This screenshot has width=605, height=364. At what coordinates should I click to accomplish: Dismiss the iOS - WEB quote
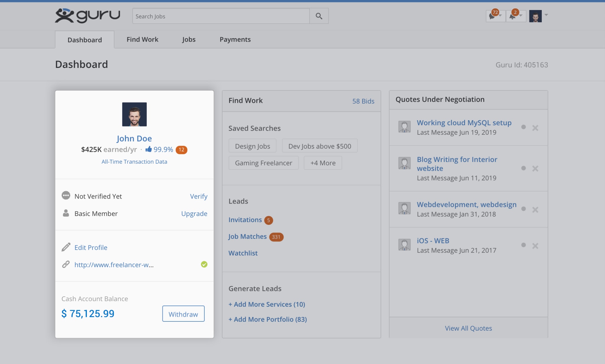[x=535, y=246]
